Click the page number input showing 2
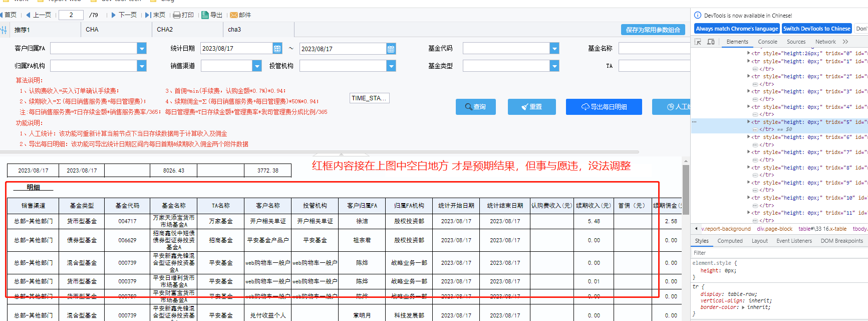The width and height of the screenshot is (868, 321). click(71, 15)
